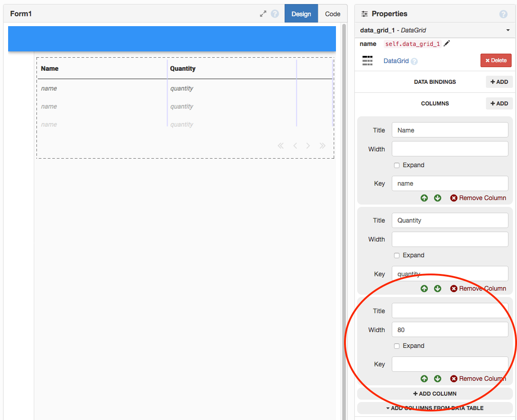
Task: Click Width field containing 80
Action: (450, 329)
